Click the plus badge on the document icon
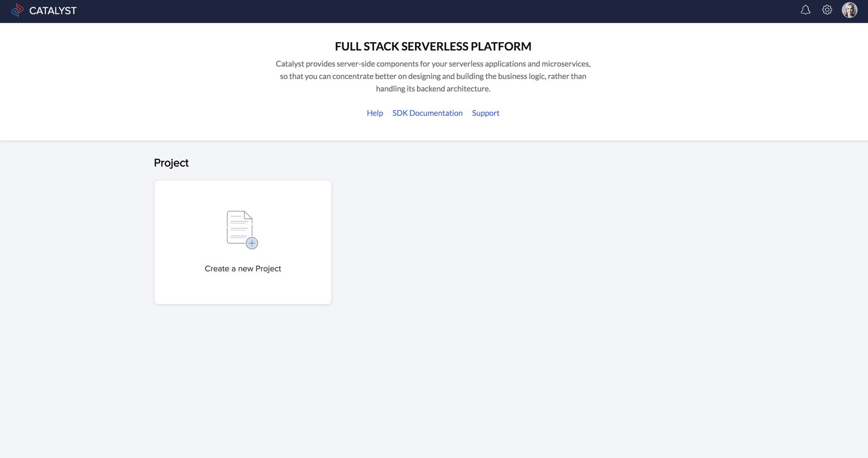This screenshot has height=458, width=868. tap(252, 243)
